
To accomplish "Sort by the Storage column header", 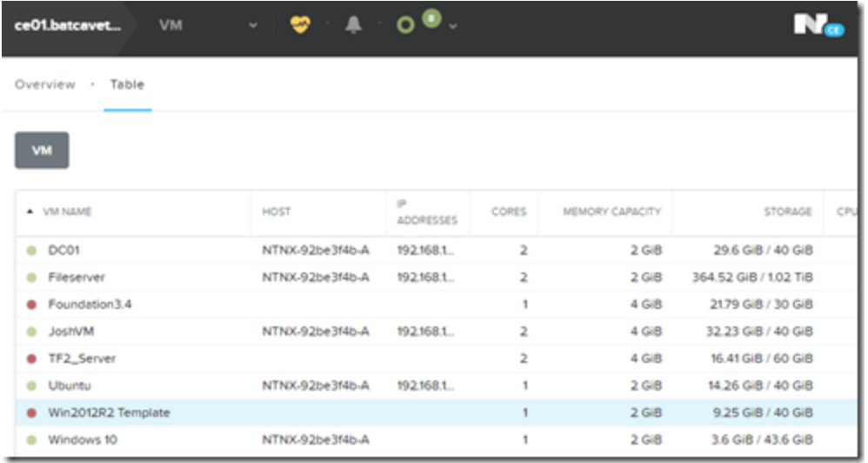I will tap(788, 211).
